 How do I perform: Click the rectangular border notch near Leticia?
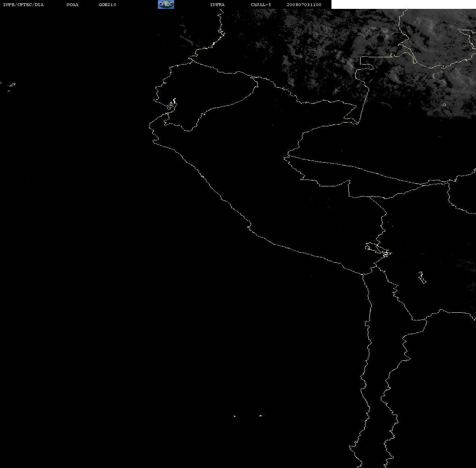pos(367,63)
